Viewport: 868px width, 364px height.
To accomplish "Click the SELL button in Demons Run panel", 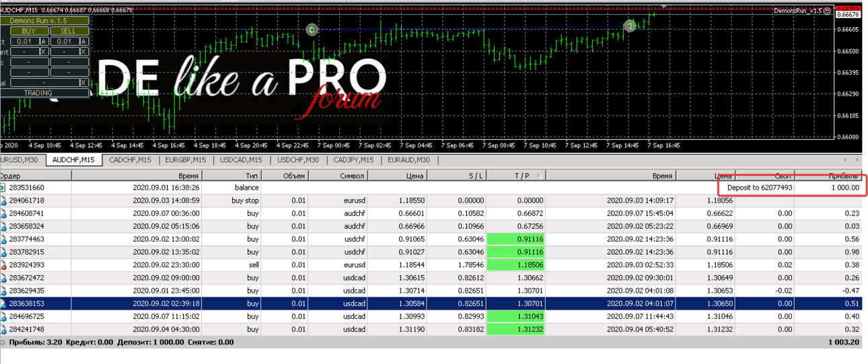I will point(69,31).
